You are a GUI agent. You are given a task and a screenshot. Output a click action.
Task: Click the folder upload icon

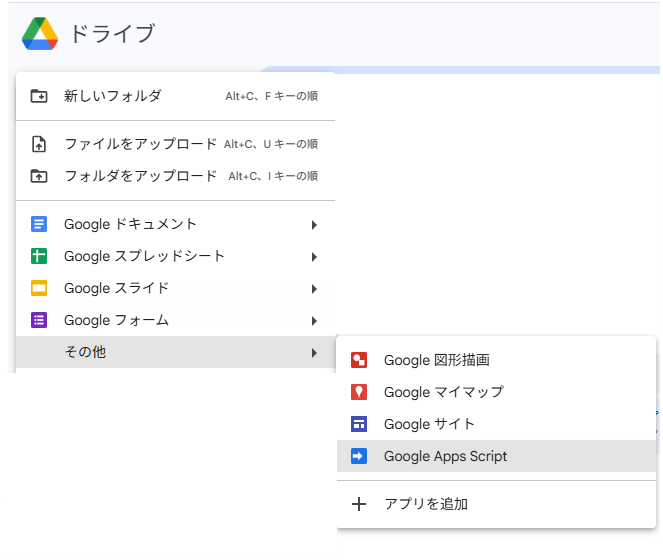click(x=39, y=176)
